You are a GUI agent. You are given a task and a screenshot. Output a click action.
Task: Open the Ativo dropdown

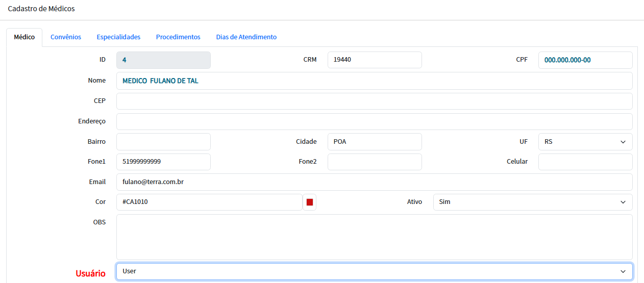(532, 202)
